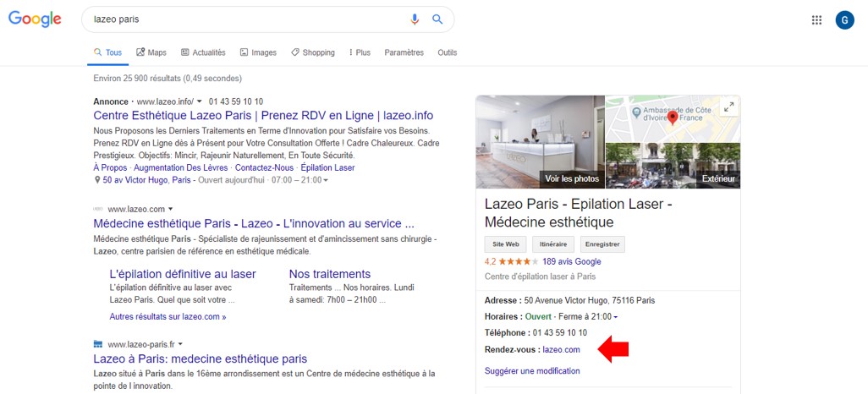Open dropdown arrow next to www.lazeo-paris.fr
This screenshot has width=868, height=394.
(180, 344)
